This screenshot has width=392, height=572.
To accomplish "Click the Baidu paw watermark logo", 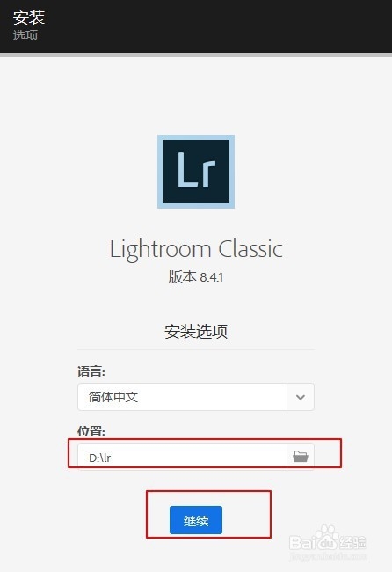I will tap(327, 536).
